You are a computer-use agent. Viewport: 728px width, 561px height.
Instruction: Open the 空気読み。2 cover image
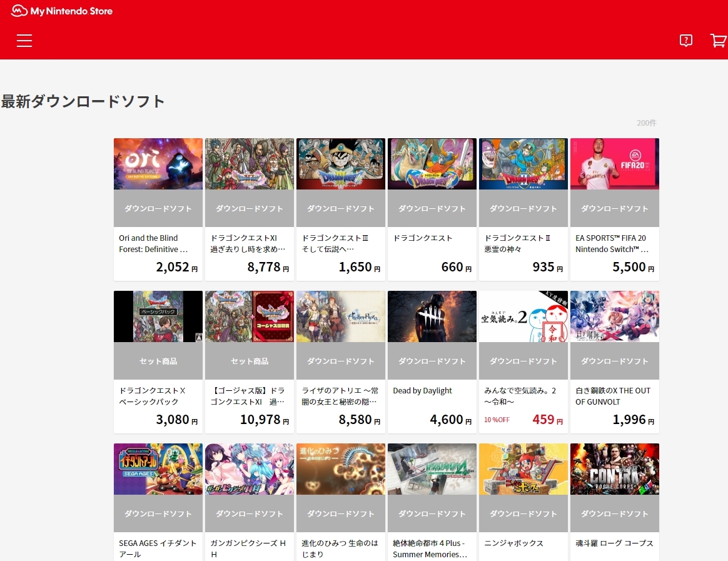tap(523, 316)
